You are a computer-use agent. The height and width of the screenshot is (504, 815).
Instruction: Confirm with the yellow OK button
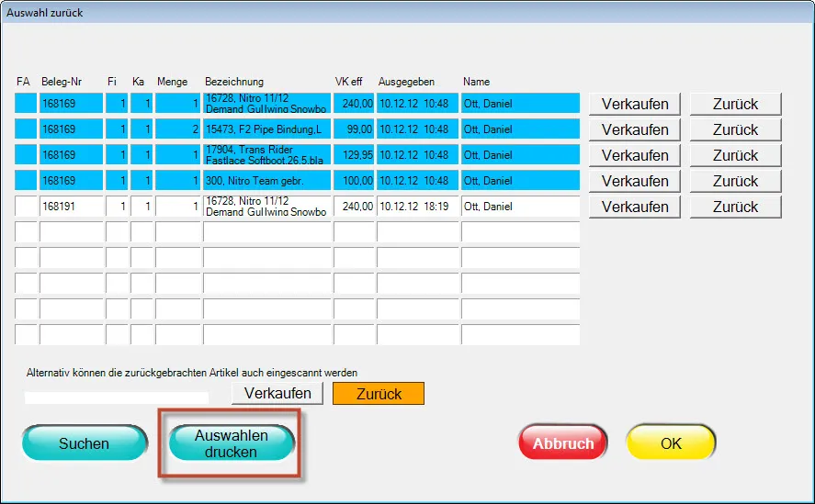(671, 443)
